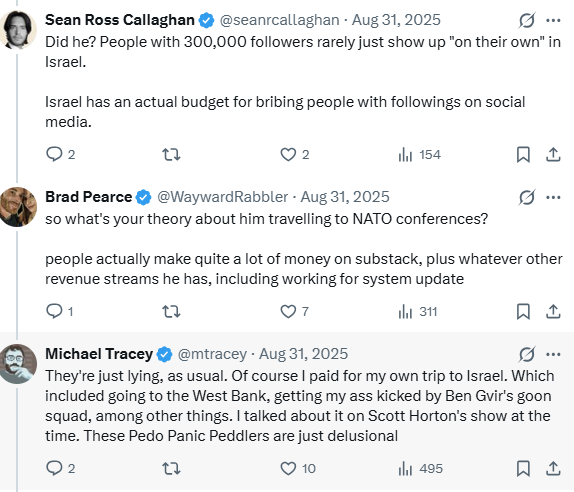Open Brad Pearce's profile picture
Image resolution: width=574 pixels, height=492 pixels.
18,207
